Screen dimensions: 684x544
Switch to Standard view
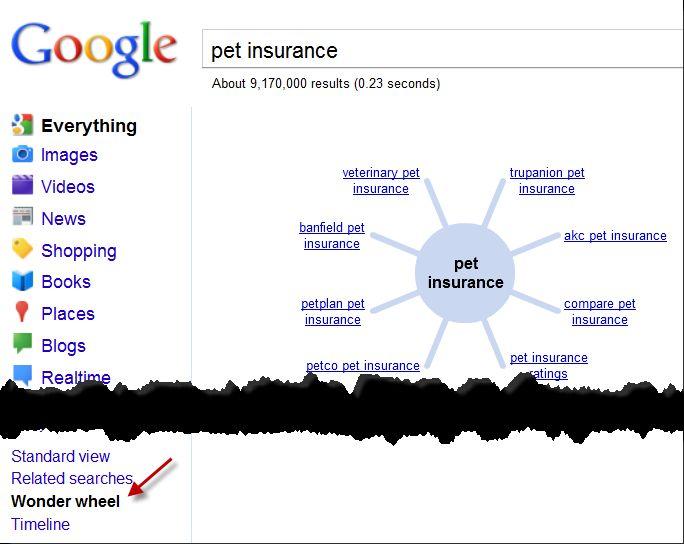[60, 456]
